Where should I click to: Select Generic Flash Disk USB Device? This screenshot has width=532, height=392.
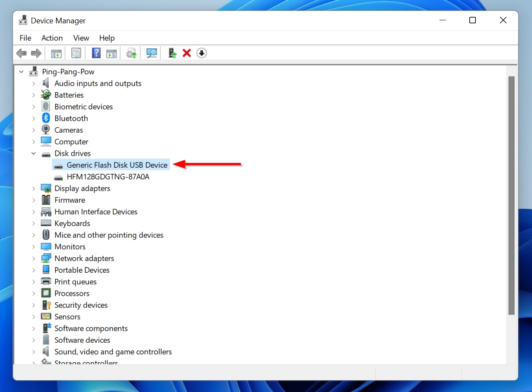117,165
